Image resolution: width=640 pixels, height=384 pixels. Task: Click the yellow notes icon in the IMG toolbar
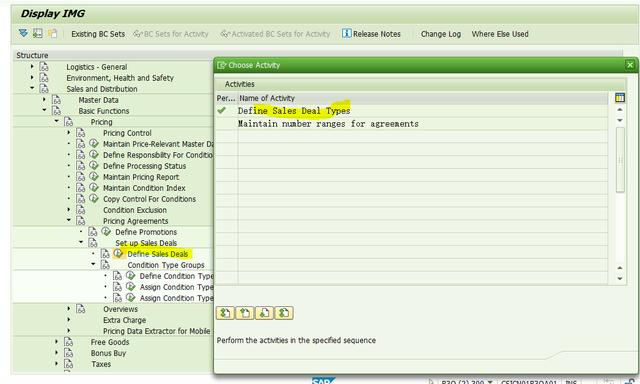[52, 33]
